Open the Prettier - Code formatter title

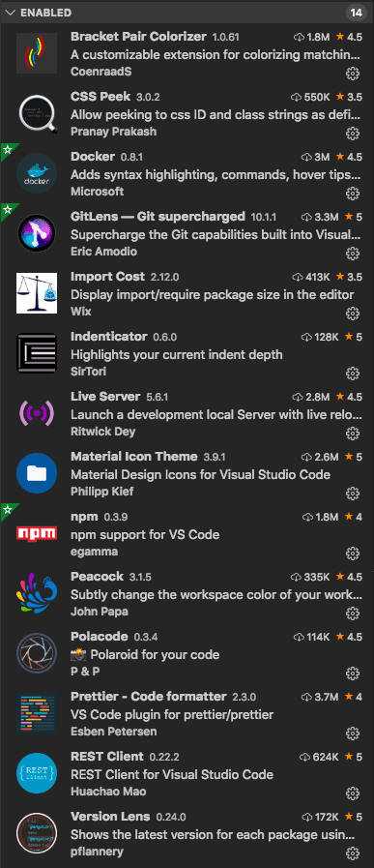(149, 696)
